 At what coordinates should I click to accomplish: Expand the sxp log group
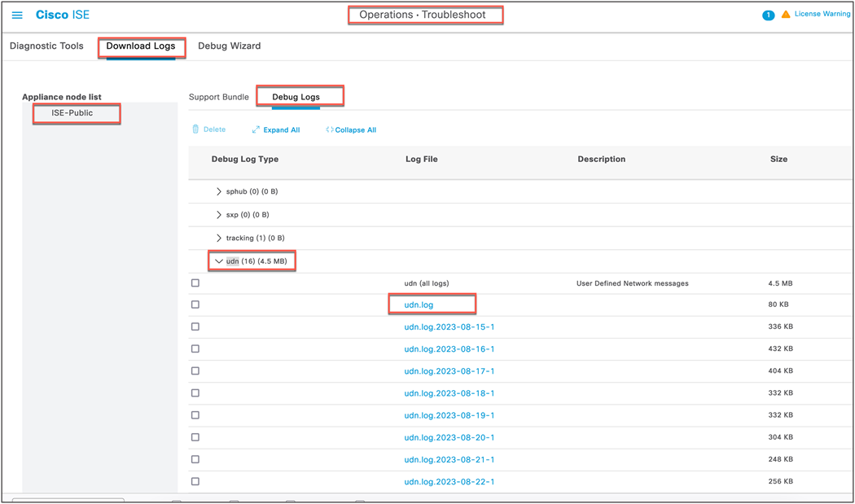(219, 214)
